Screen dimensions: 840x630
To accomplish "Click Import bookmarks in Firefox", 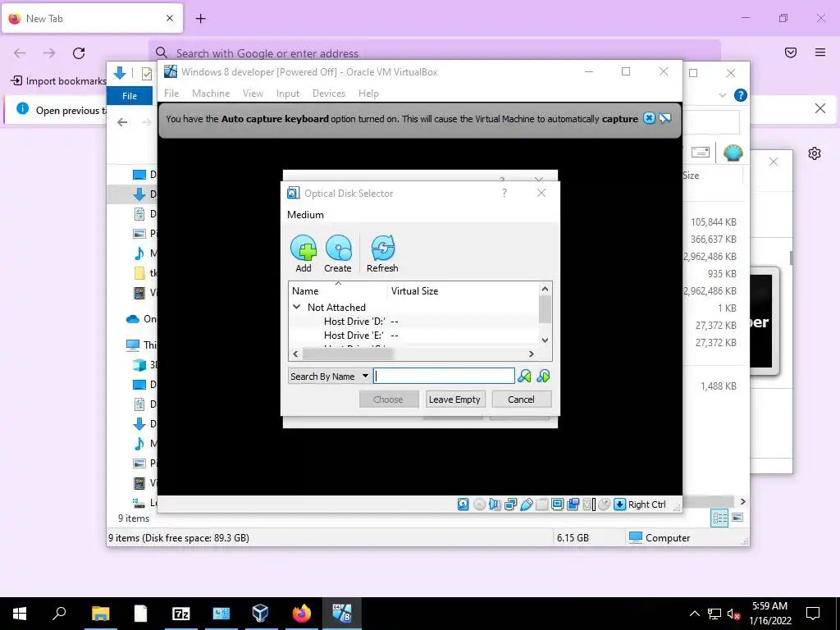I will tap(59, 81).
